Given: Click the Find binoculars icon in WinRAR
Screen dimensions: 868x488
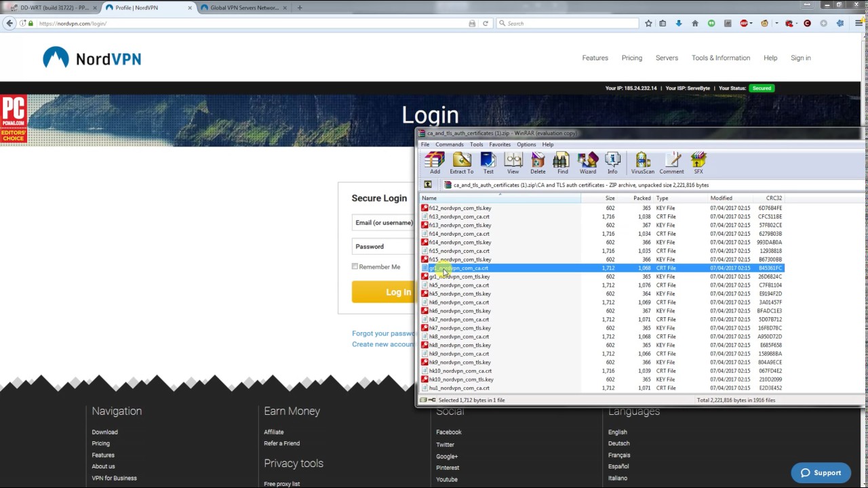Looking at the screenshot, I should click(x=562, y=163).
